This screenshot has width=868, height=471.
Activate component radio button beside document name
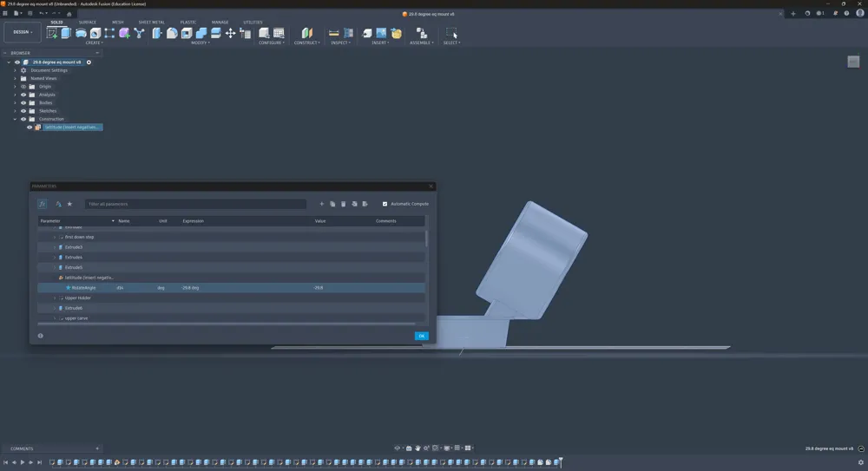(89, 62)
